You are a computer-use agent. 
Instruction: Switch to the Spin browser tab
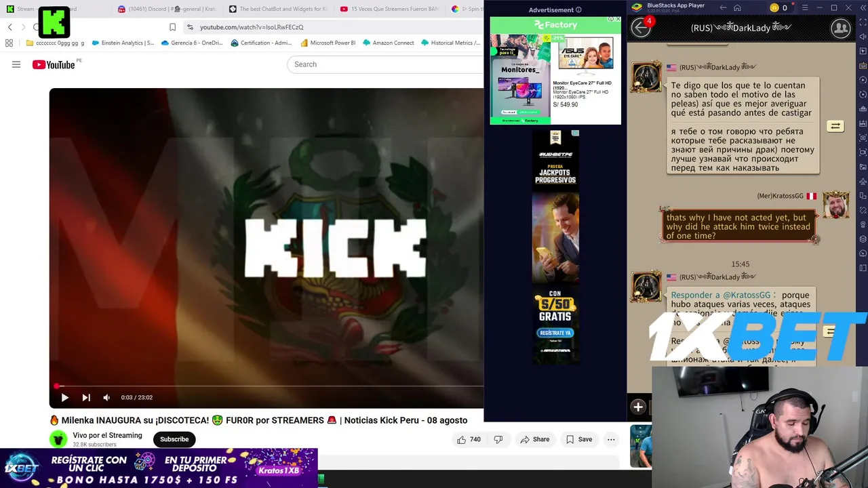[467, 9]
